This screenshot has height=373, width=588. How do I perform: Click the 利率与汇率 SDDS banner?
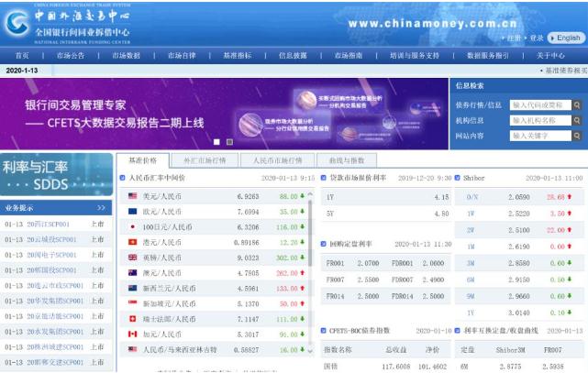(x=56, y=174)
